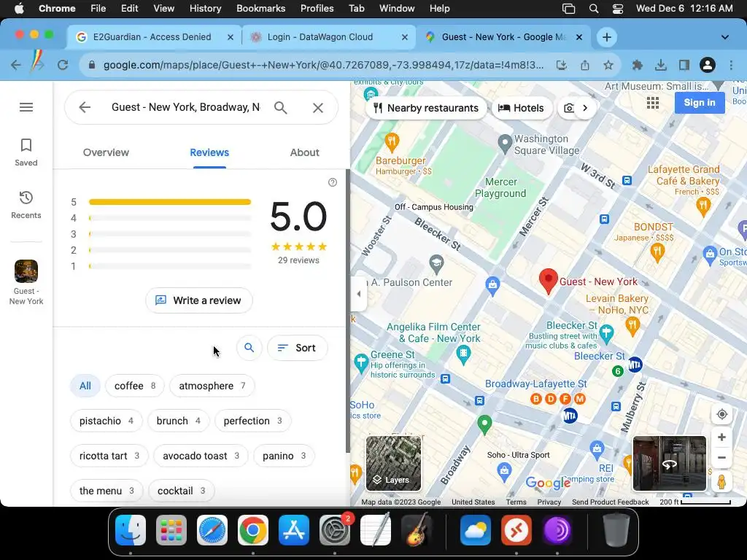Image resolution: width=747 pixels, height=560 pixels.
Task: Zoom in the map with plus
Action: pyautogui.click(x=721, y=437)
